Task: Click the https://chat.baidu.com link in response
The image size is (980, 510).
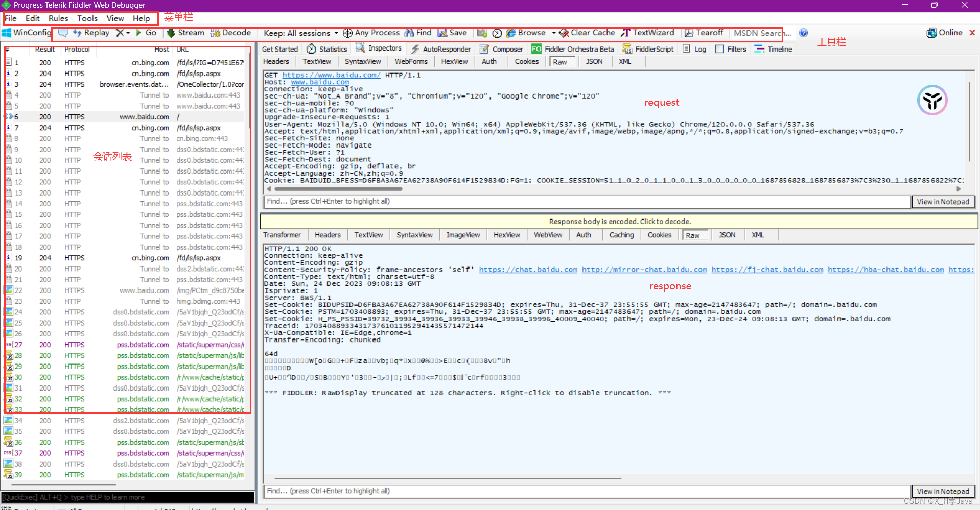Action: click(x=528, y=270)
